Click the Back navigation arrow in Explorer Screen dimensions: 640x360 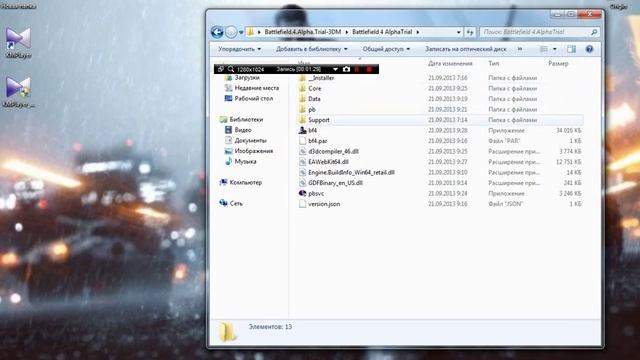pos(217,32)
